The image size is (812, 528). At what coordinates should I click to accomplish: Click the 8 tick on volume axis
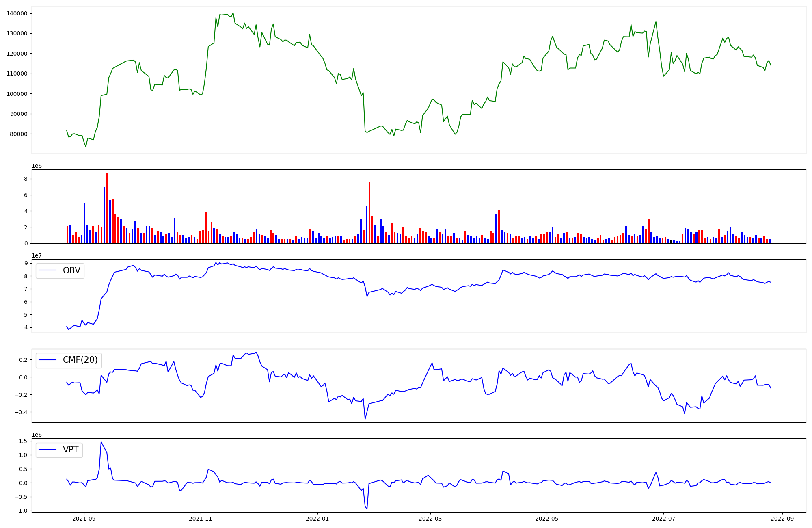(26, 179)
